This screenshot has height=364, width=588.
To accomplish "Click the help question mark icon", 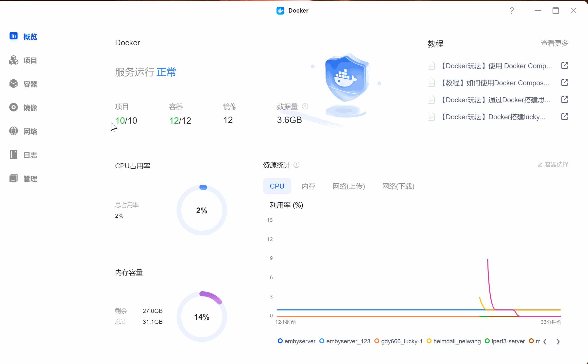I will pos(512,11).
